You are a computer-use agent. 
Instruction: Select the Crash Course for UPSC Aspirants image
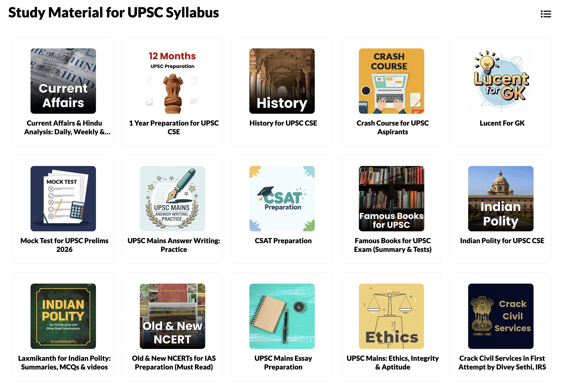click(x=391, y=81)
